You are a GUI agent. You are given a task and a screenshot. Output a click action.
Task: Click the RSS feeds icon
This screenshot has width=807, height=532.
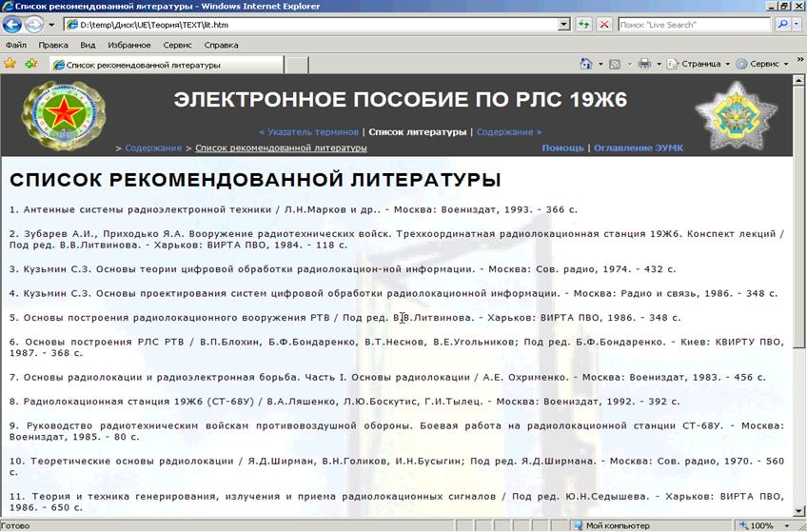pyautogui.click(x=615, y=65)
